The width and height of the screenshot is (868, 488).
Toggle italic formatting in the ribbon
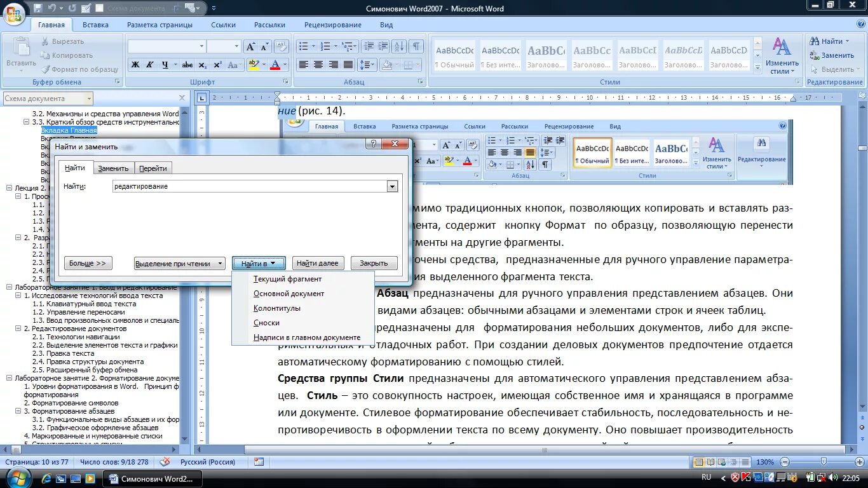click(149, 65)
